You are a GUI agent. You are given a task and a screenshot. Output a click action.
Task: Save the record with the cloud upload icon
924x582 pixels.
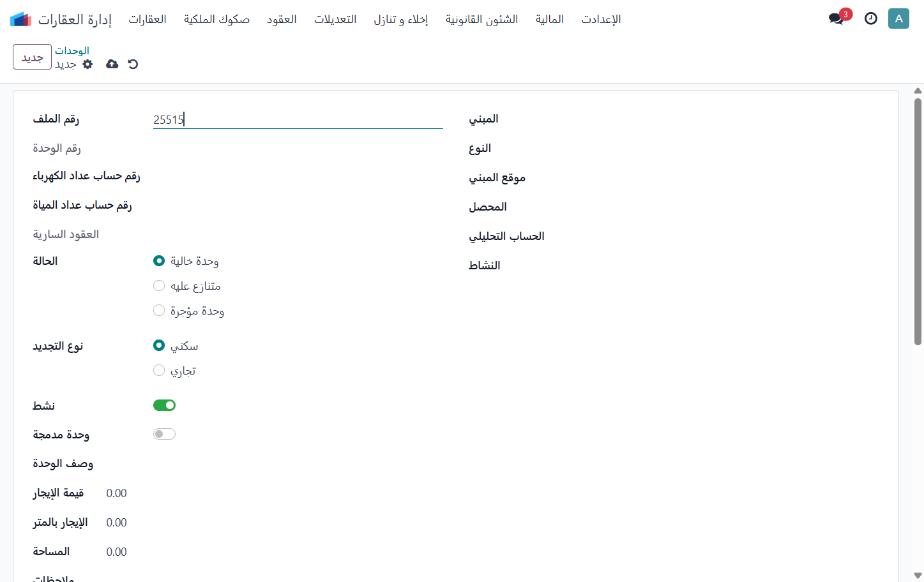click(112, 64)
